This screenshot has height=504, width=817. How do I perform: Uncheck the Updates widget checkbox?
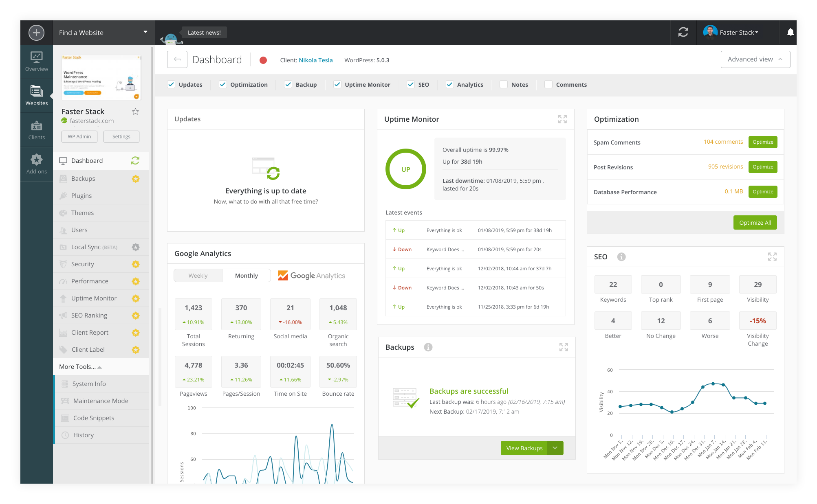(172, 84)
